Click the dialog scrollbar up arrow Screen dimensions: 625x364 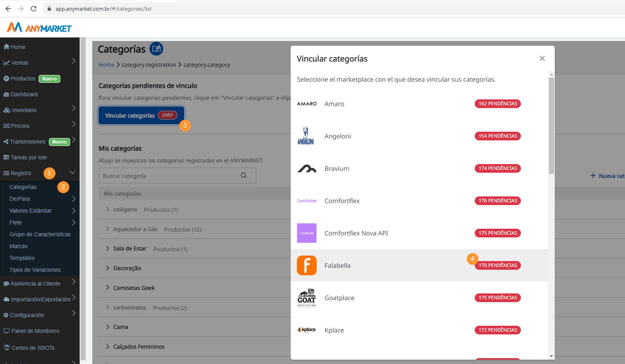click(x=551, y=74)
